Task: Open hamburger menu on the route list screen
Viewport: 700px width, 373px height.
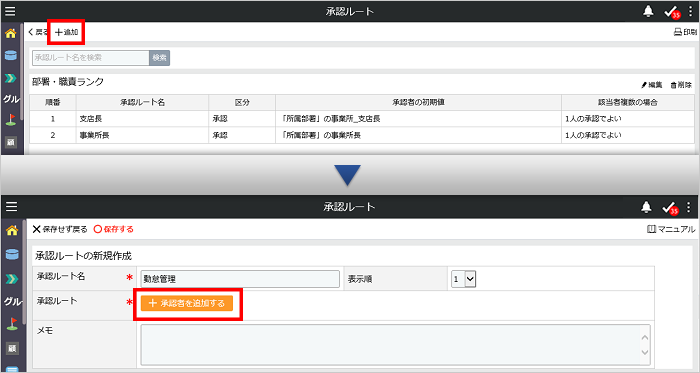Action: 10,11
